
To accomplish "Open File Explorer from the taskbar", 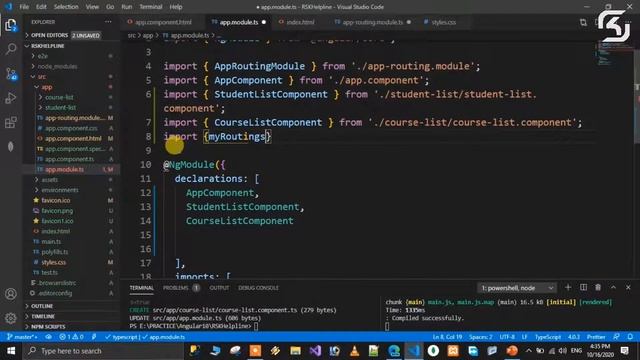I will (295, 351).
